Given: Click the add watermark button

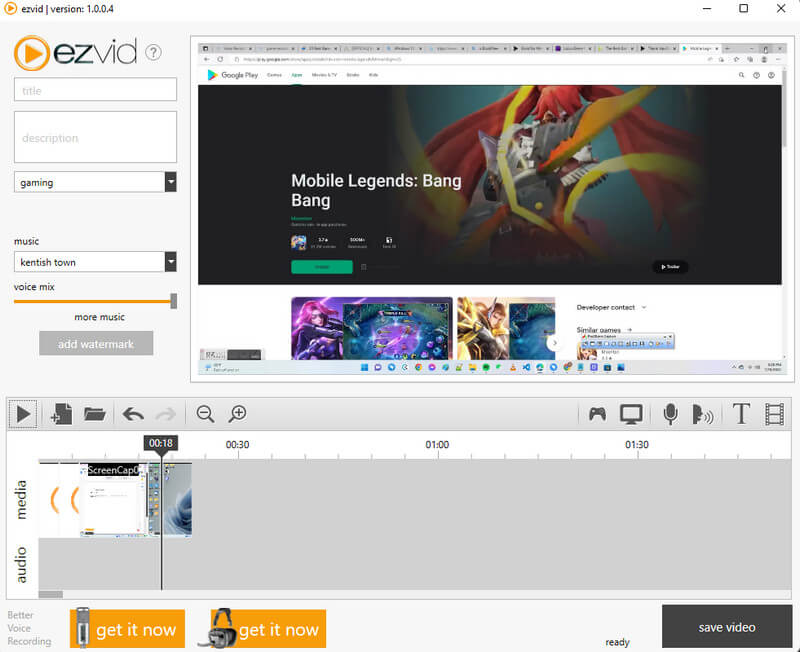Looking at the screenshot, I should coord(96,343).
